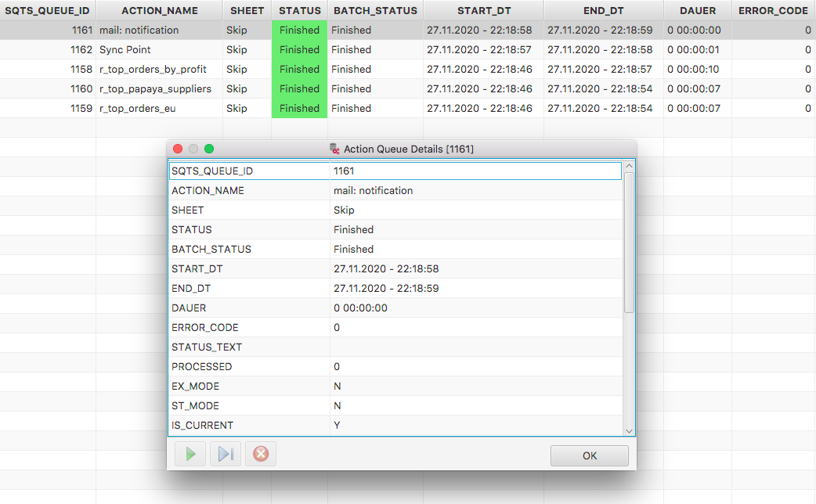Close the Action Queue Details dialog
Screen dimensions: 816x504
[x=178, y=149]
